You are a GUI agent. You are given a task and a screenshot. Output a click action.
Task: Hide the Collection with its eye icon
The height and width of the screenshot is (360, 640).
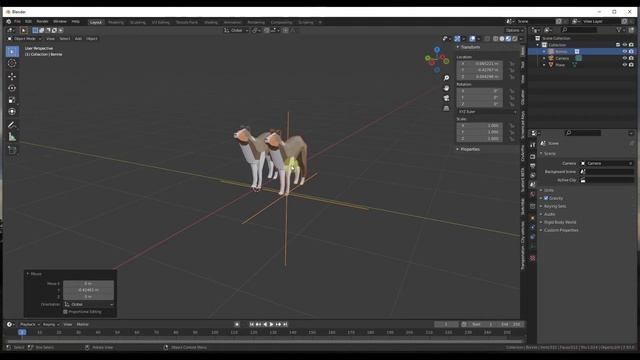[x=624, y=45]
